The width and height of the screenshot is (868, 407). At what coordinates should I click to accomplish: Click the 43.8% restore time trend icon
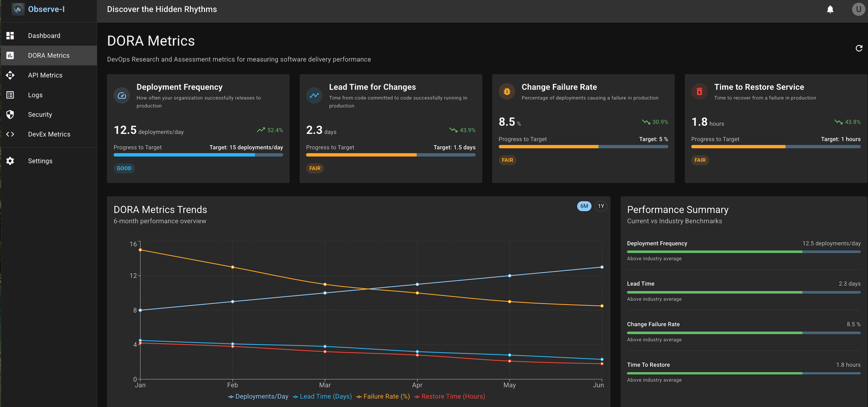(x=839, y=122)
